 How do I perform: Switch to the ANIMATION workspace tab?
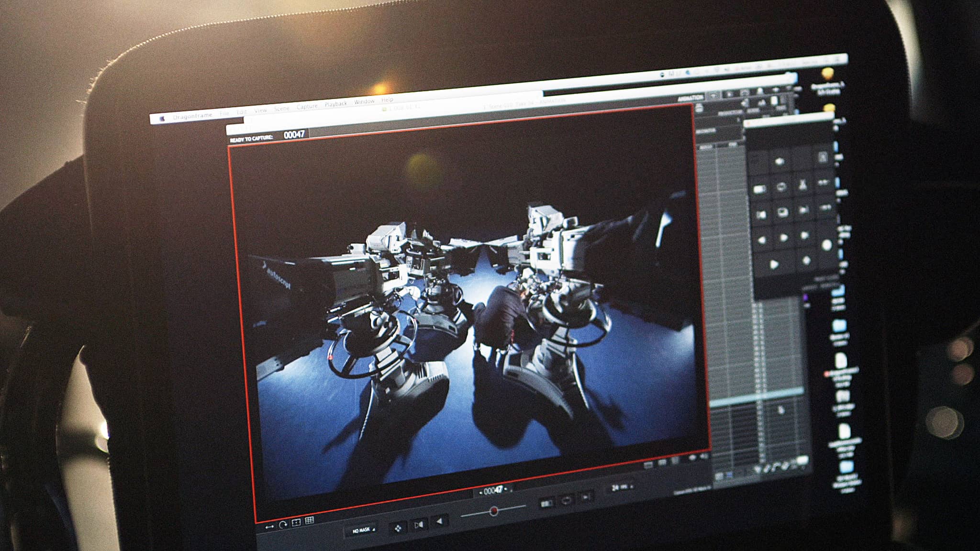point(690,98)
